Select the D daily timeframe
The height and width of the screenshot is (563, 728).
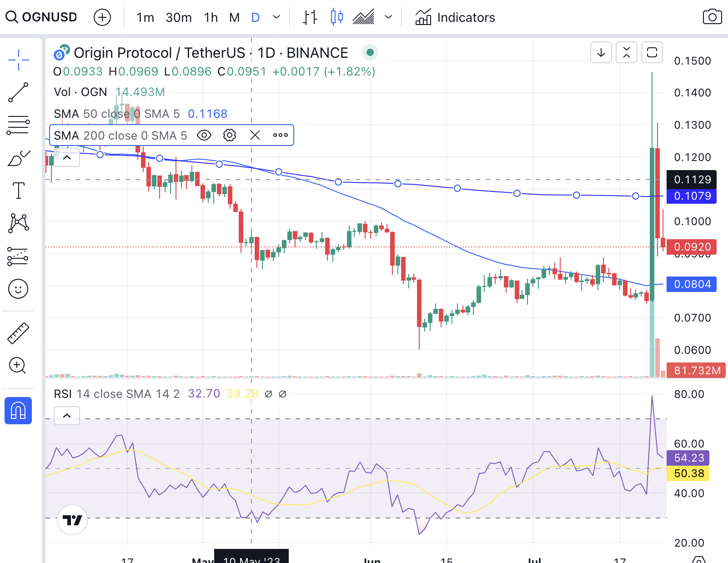tap(256, 17)
